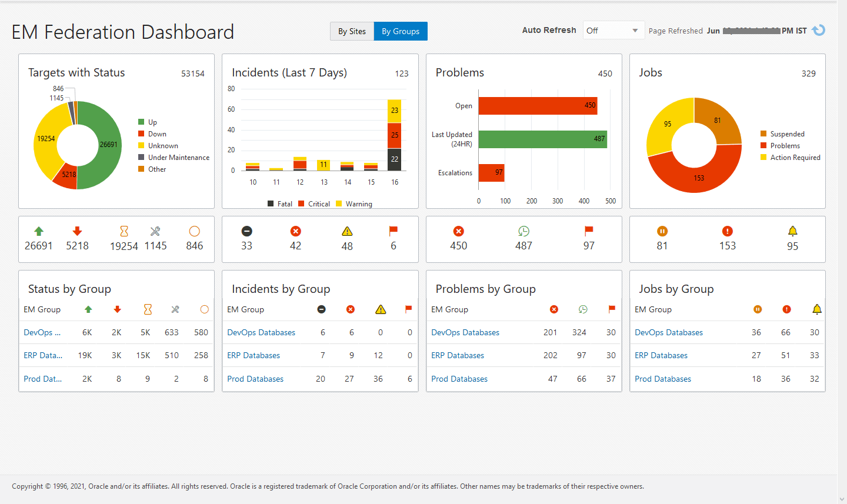Click the Up targets arrow icon
Image resolution: width=847 pixels, height=504 pixels.
click(38, 231)
